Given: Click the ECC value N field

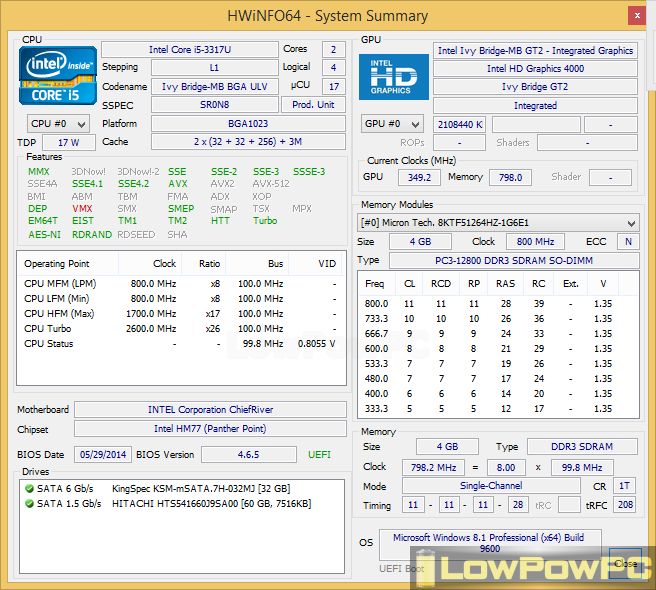Looking at the screenshot, I should pyautogui.click(x=628, y=241).
